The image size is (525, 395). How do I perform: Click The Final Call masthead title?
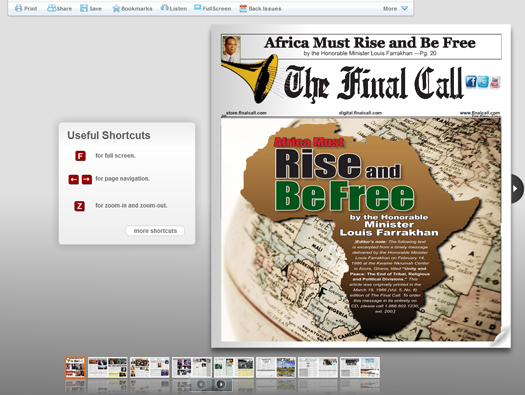point(374,83)
